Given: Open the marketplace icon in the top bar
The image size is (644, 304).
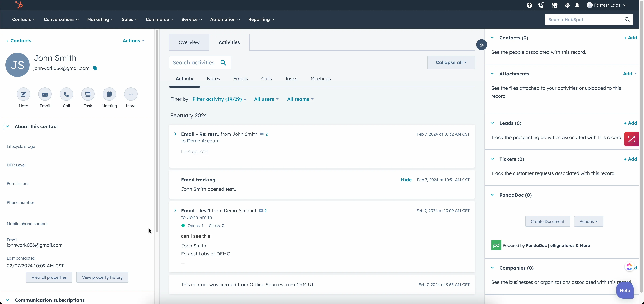Looking at the screenshot, I should pyautogui.click(x=555, y=5).
